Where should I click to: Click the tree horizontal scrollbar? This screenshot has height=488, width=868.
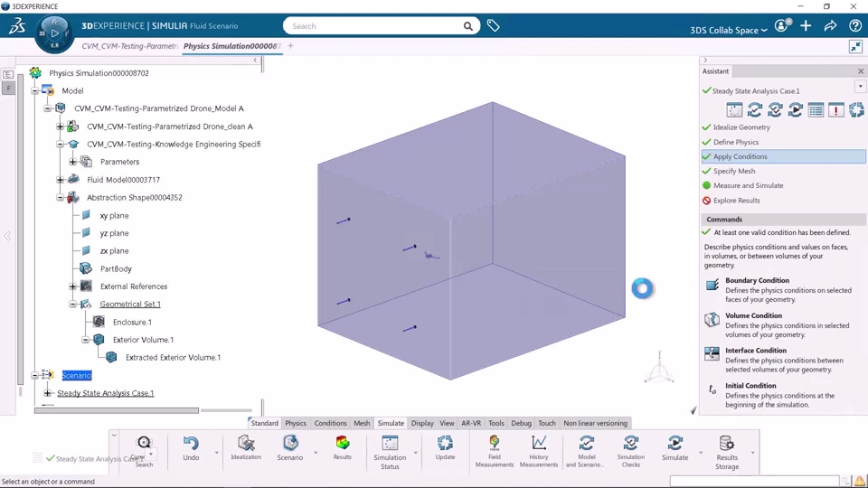[x=117, y=410]
